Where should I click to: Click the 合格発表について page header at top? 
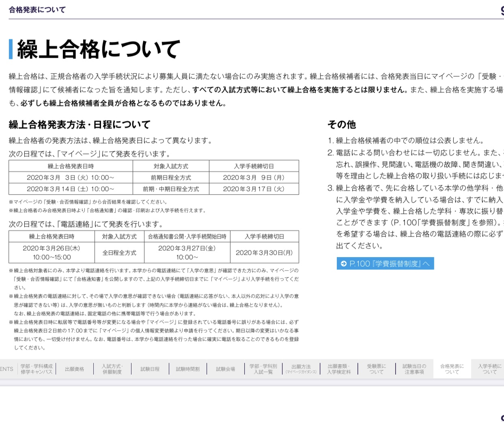(37, 10)
